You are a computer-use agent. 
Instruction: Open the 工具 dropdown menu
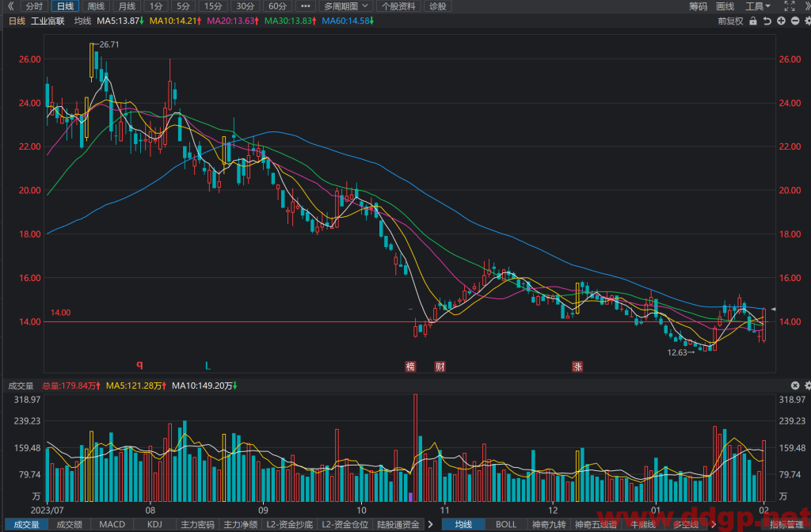758,6
